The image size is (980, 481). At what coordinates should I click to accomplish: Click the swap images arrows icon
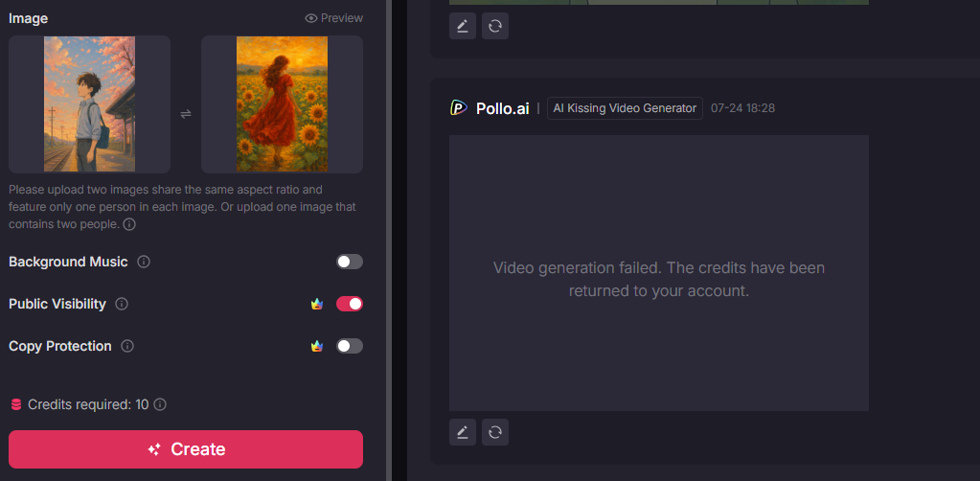tap(186, 114)
